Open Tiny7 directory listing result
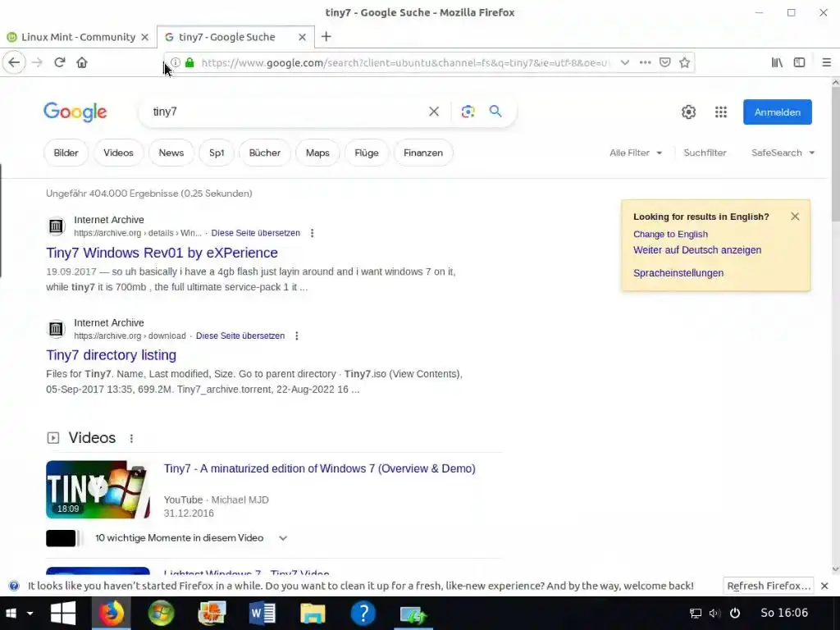Screen dimensions: 840x630 tap(111, 355)
